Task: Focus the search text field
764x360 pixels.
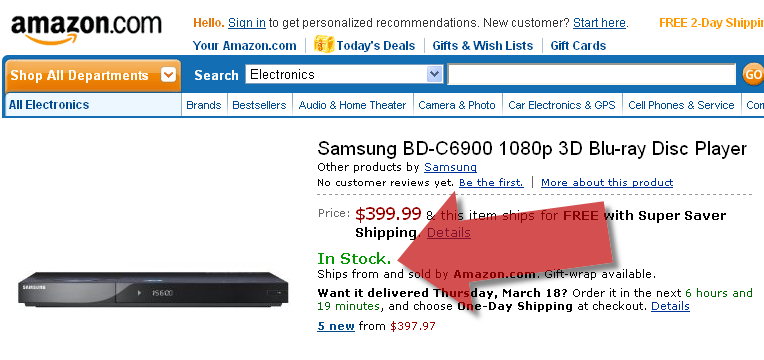Action: 592,75
